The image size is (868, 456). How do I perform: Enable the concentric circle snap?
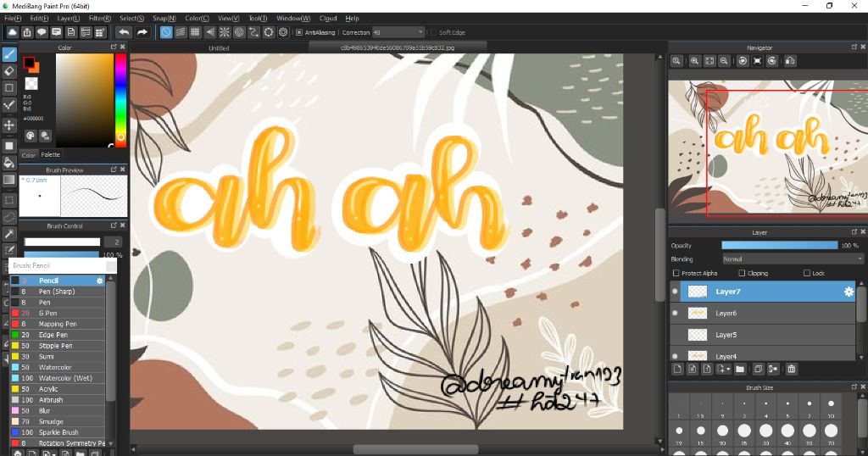pos(239,33)
